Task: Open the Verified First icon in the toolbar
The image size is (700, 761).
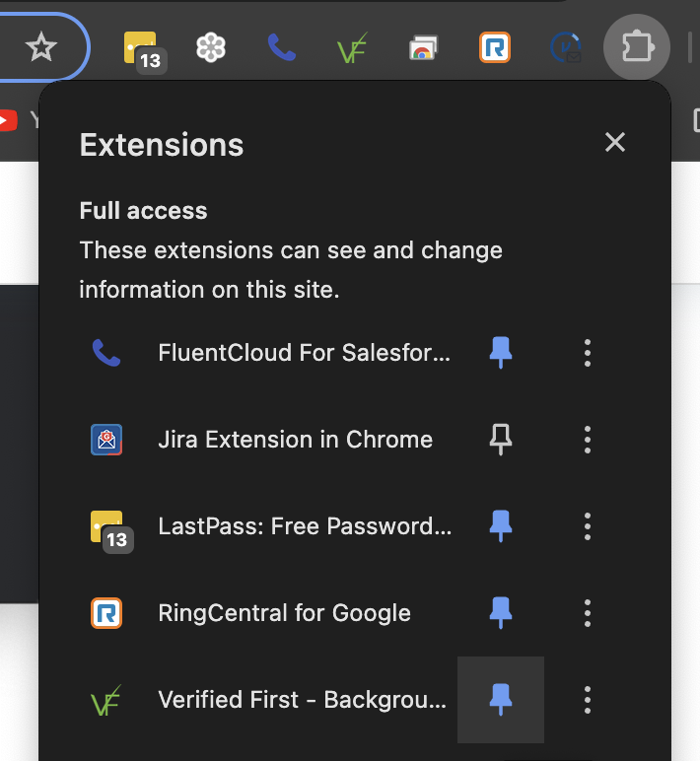Action: click(x=352, y=48)
